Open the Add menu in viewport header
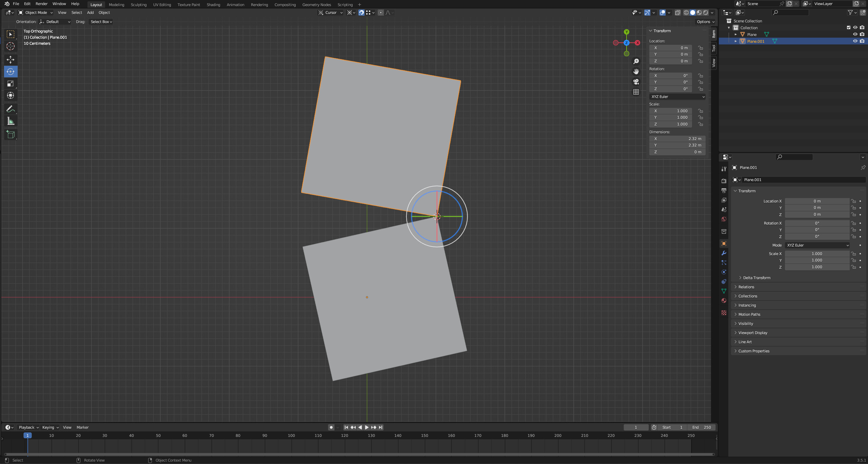The image size is (868, 464). (90, 13)
